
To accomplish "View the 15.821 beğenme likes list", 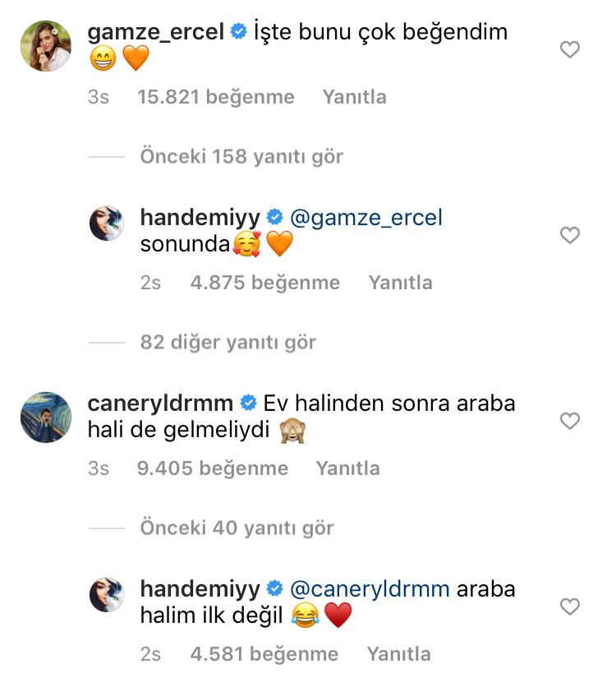I will coord(216,97).
